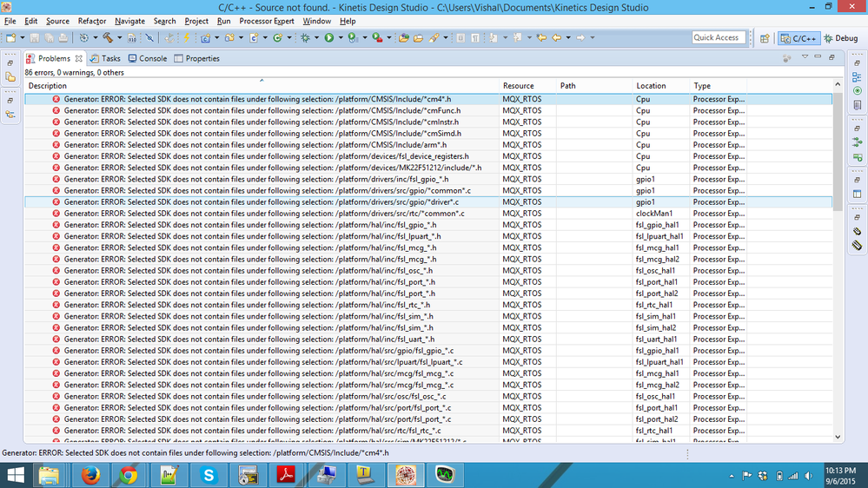The height and width of the screenshot is (488, 868).
Task: Open the Processor Expert menu
Action: tap(266, 21)
